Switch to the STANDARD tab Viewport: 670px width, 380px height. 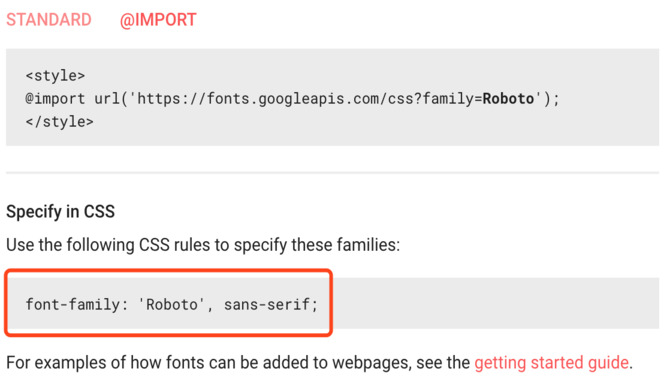point(49,20)
